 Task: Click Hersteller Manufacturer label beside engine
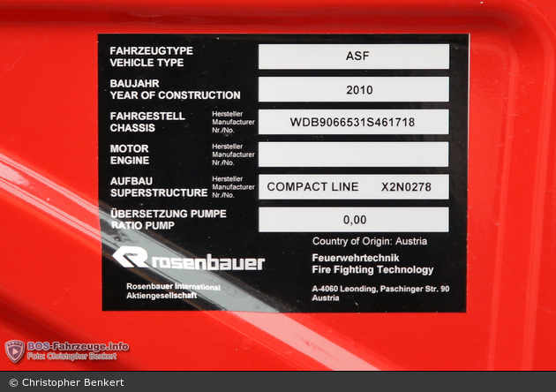(233, 155)
